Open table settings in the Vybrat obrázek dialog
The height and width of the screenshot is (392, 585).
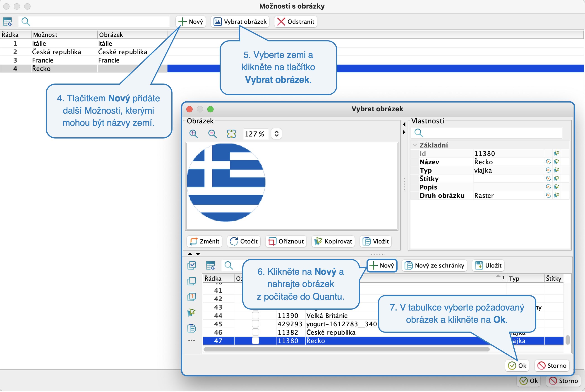point(211,265)
